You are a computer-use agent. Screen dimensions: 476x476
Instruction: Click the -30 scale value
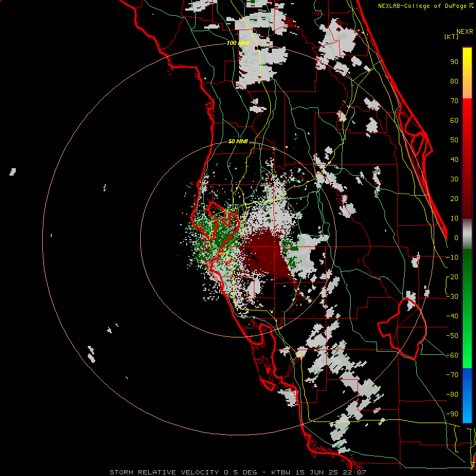452,297
